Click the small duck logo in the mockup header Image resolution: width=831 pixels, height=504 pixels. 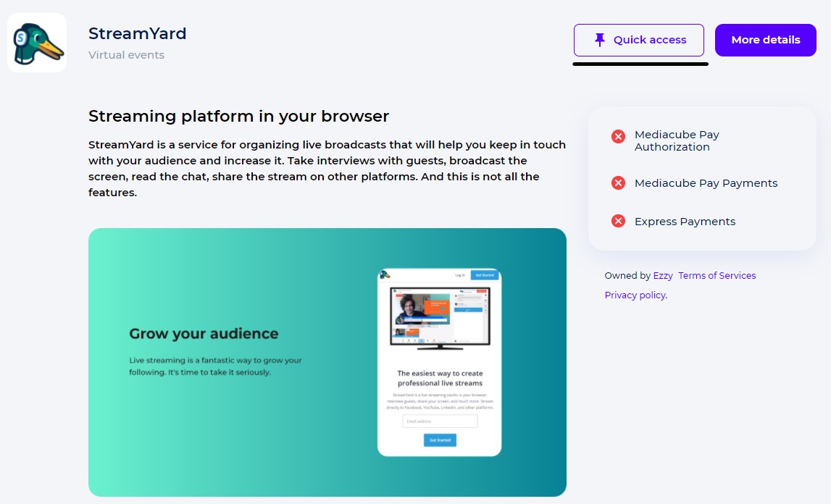385,274
